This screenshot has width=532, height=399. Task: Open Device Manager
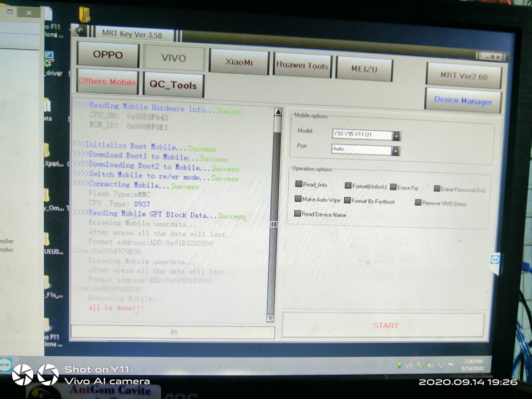[x=463, y=100]
